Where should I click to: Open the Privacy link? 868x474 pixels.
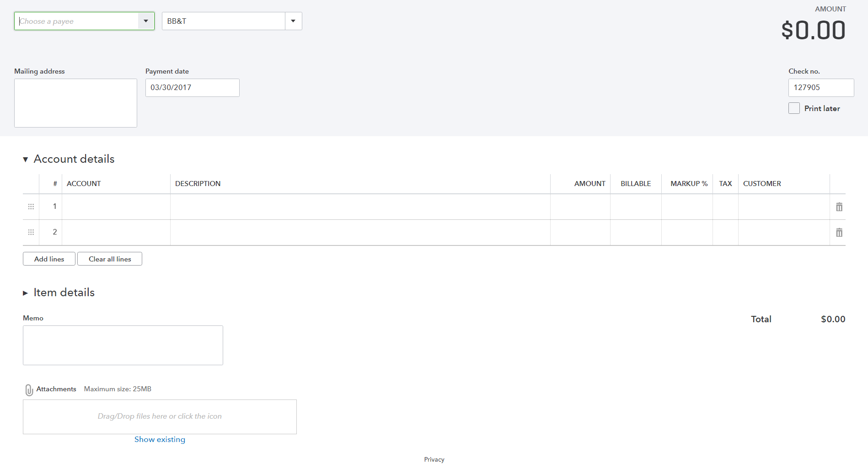point(434,459)
